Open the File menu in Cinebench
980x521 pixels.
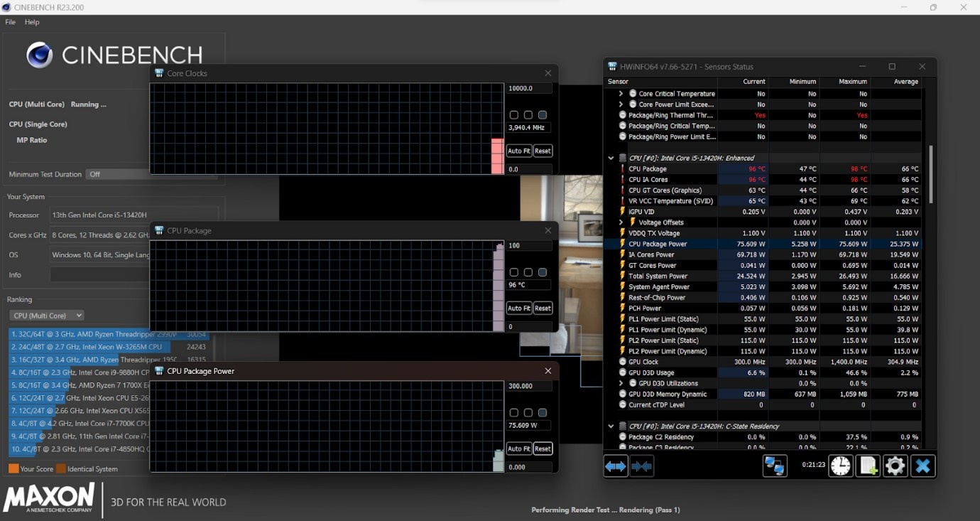pyautogui.click(x=11, y=22)
